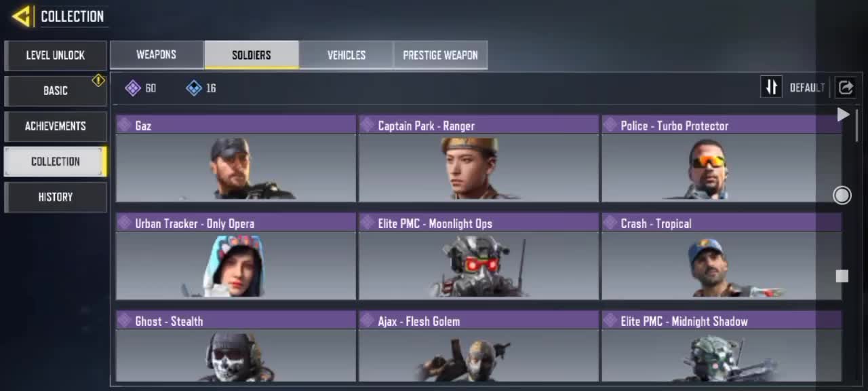
Task: Open the Level Unlock section
Action: [x=56, y=56]
